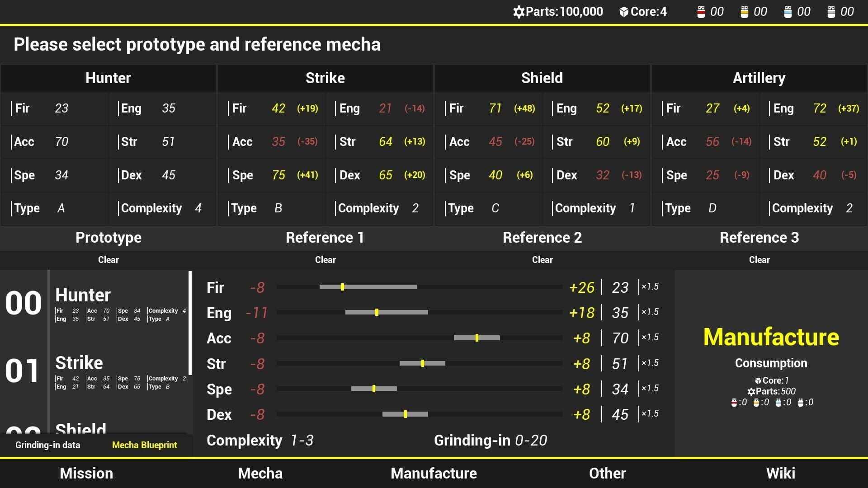Select the gray component icon in resource bar
Screen dimensions: 868x488
(832, 11)
